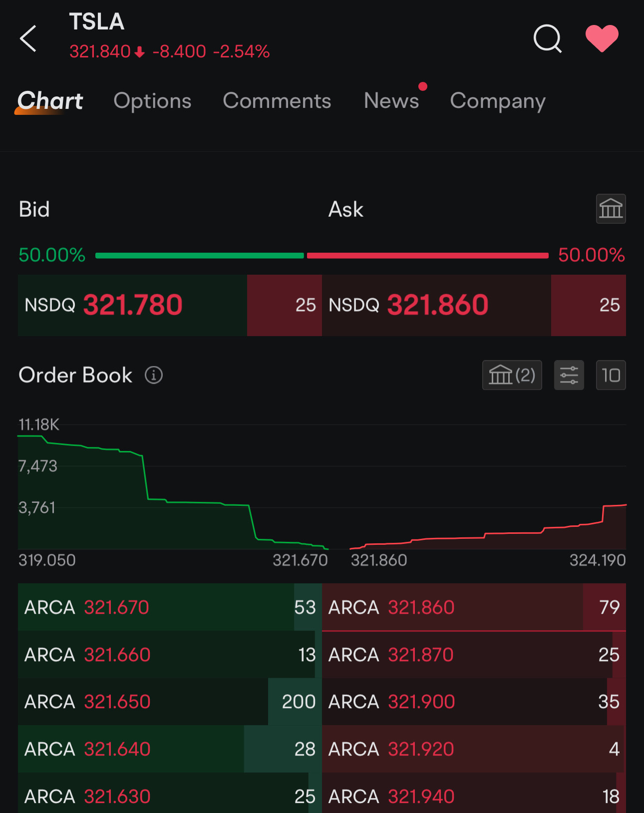The height and width of the screenshot is (813, 644).
Task: Select ARCA bid row 321.660
Action: pos(170,655)
